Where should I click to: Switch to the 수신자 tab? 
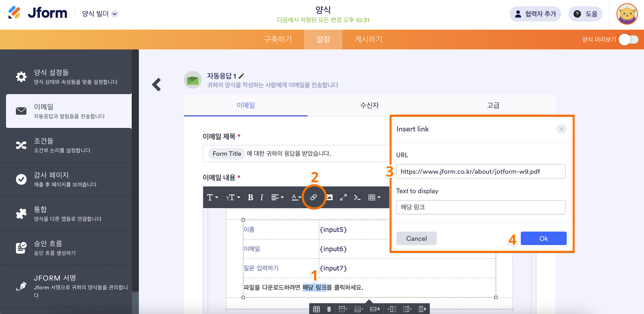[x=369, y=105]
